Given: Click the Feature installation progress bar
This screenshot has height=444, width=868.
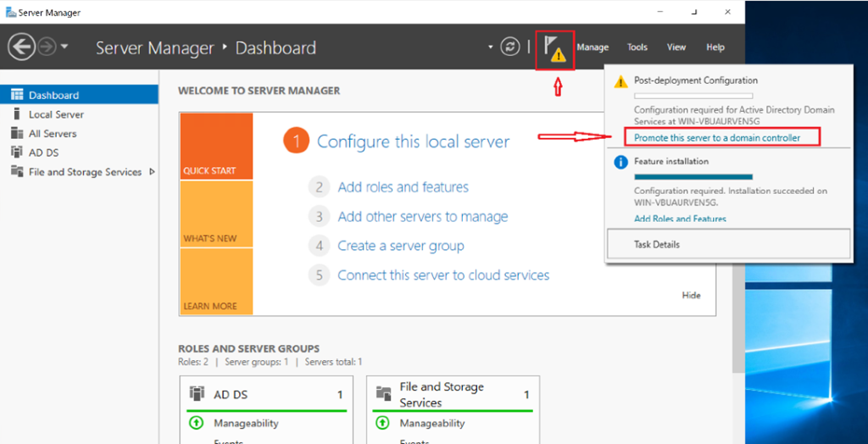Looking at the screenshot, I should coord(693,177).
